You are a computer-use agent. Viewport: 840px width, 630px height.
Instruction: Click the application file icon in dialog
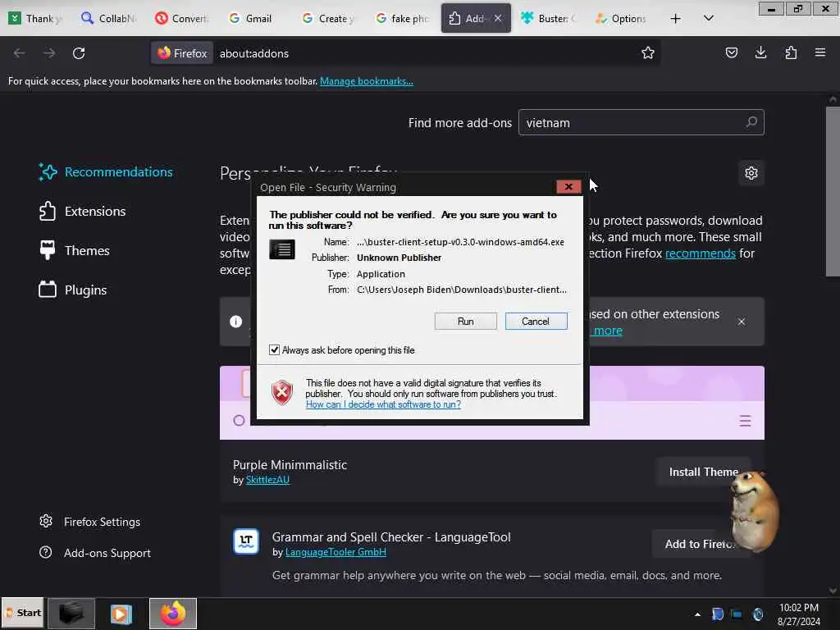click(282, 249)
